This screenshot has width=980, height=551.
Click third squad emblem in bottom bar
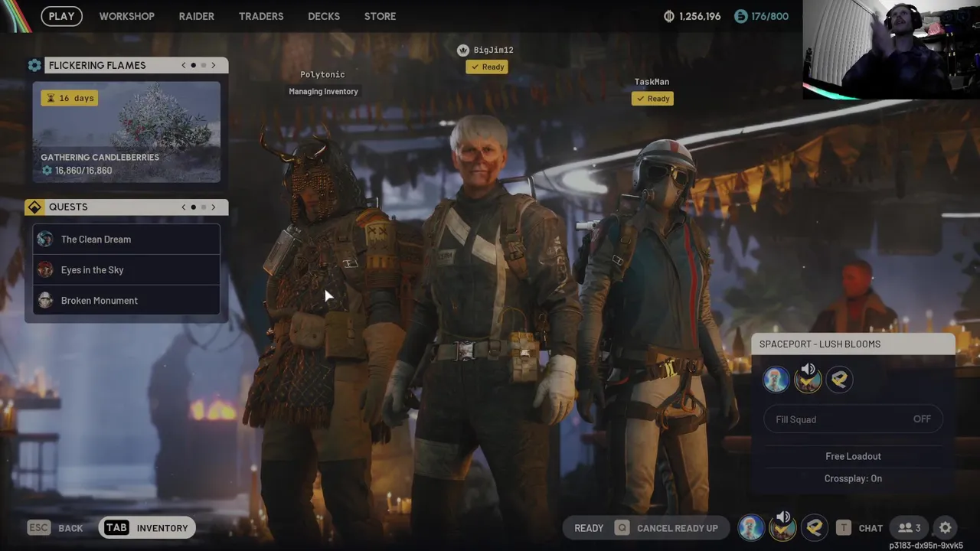point(814,527)
